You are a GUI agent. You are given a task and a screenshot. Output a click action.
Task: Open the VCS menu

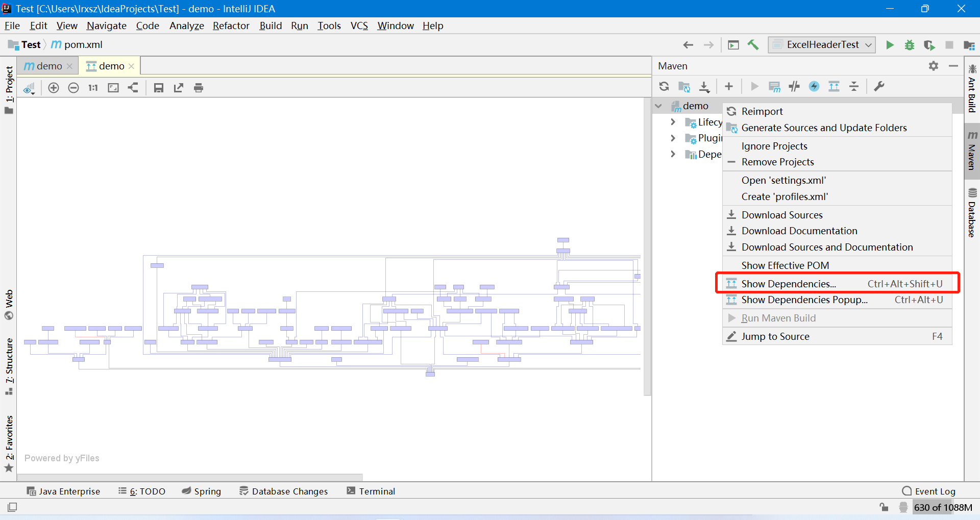359,26
